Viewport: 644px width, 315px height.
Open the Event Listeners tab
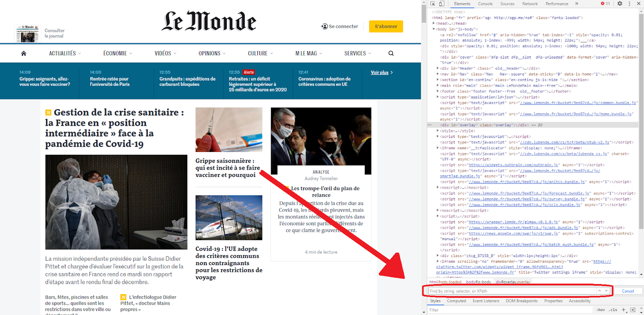click(x=486, y=301)
